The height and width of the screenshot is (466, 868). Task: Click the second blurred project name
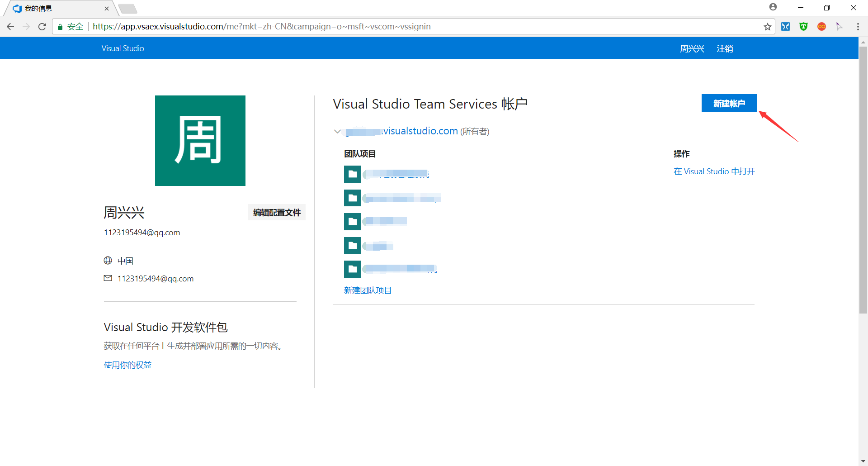(401, 198)
